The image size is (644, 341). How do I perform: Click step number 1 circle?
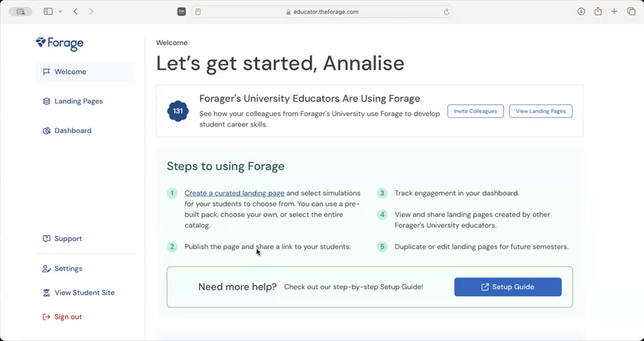click(172, 193)
